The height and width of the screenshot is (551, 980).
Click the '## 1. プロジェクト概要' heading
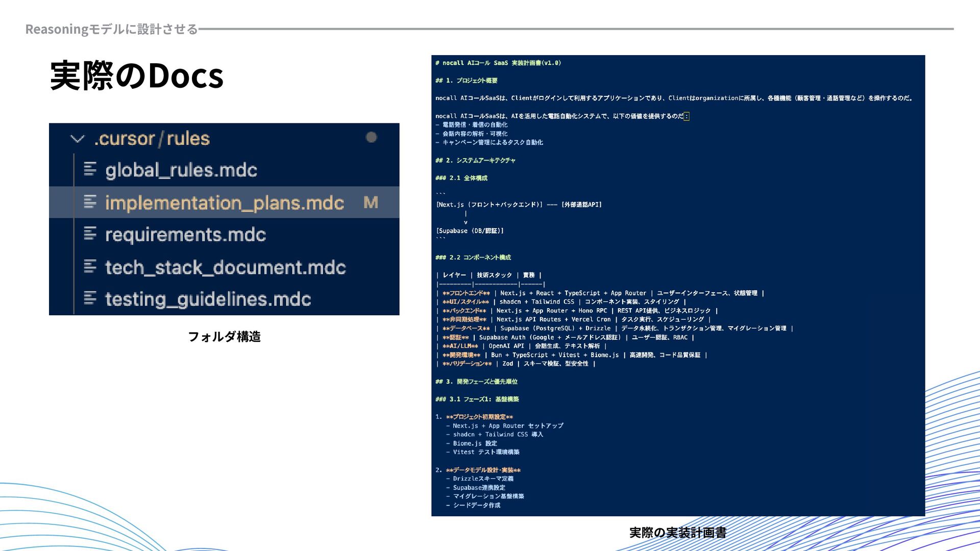(467, 81)
